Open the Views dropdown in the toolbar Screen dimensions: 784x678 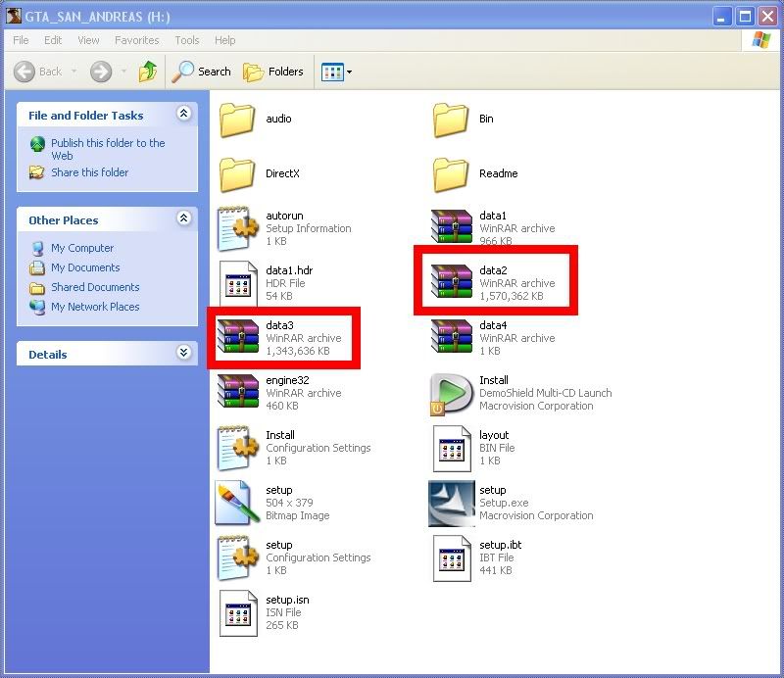pos(336,72)
